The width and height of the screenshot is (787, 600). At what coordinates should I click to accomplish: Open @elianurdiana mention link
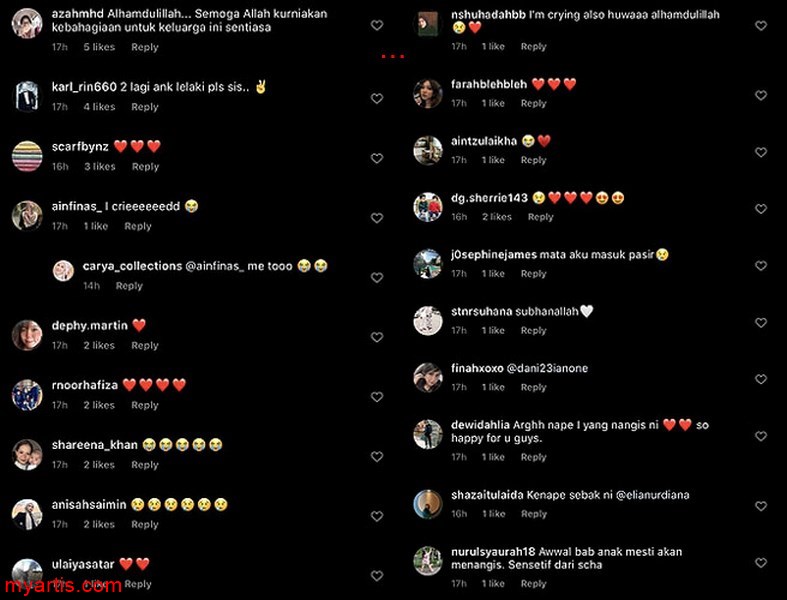(x=652, y=495)
